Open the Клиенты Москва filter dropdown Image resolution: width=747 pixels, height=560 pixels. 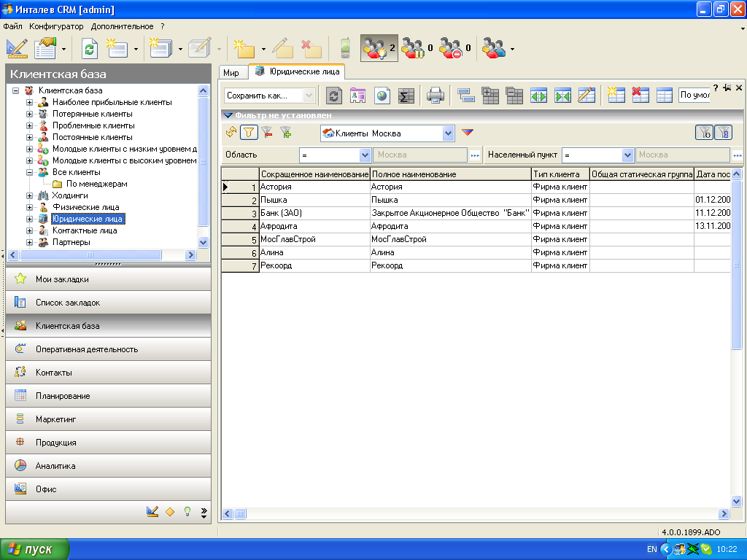click(x=448, y=133)
